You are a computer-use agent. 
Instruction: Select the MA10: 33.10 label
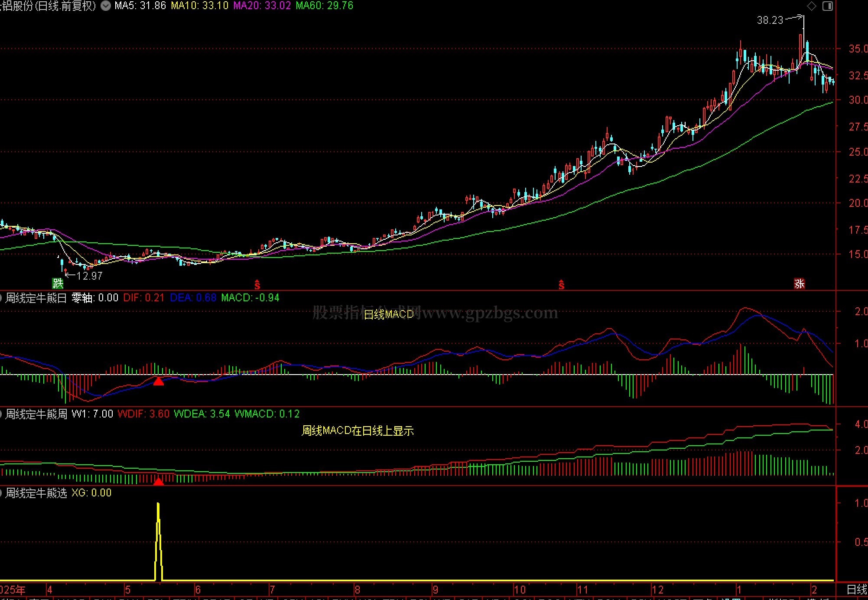pyautogui.click(x=200, y=6)
